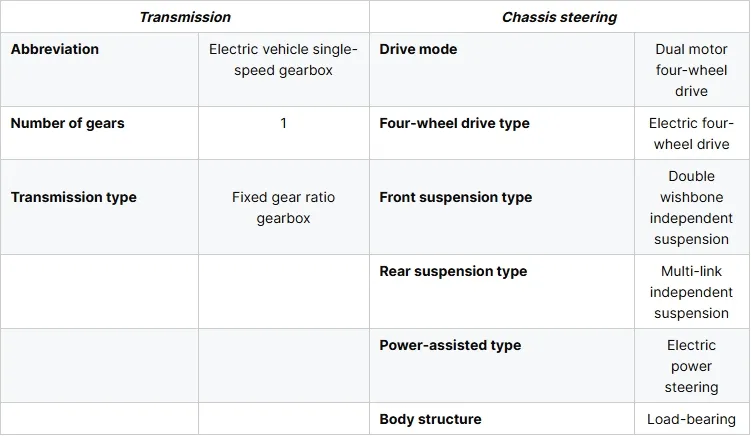Select the Front suspension type label
Screen dimensions: 751x436
coord(455,197)
